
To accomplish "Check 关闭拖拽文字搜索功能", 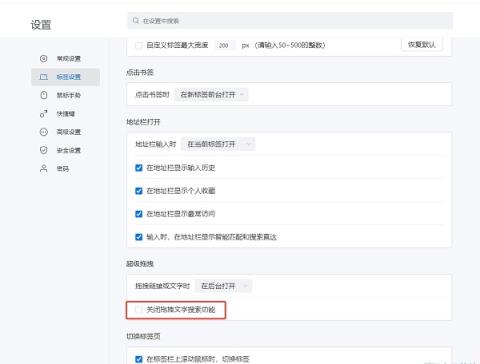I will tap(139, 310).
